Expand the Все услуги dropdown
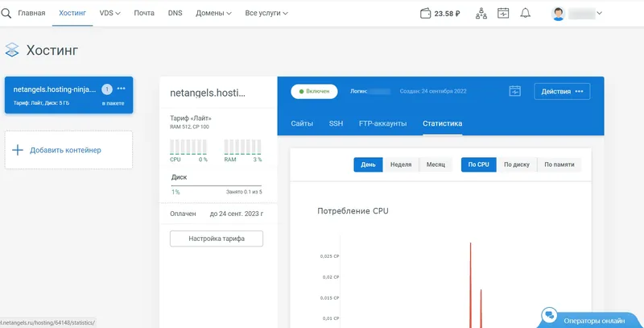 [266, 13]
